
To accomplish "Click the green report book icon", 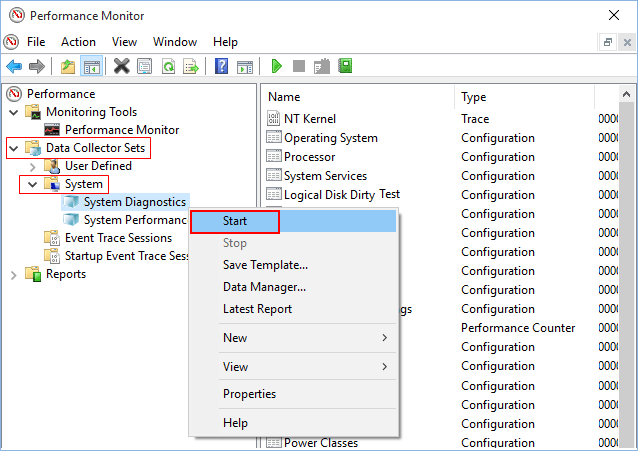I will (345, 66).
